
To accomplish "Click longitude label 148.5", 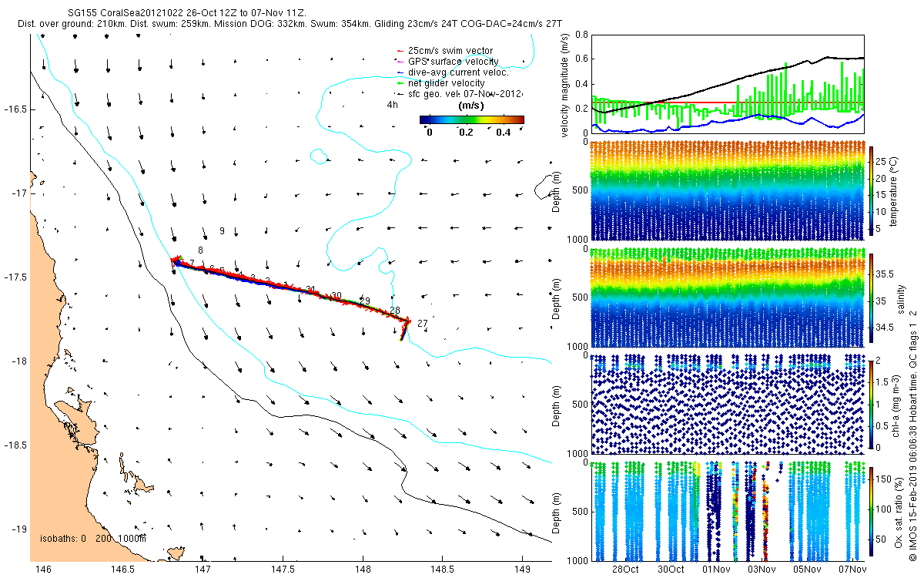I will click(x=442, y=570).
